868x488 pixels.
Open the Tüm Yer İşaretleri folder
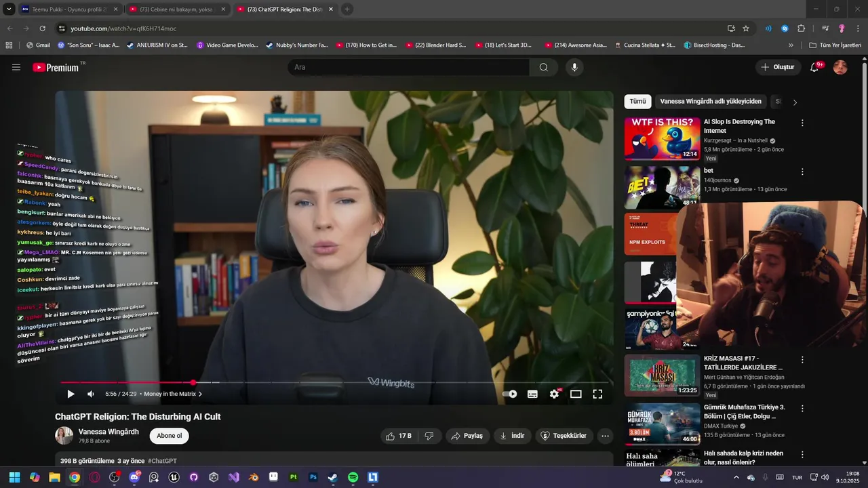pos(835,45)
